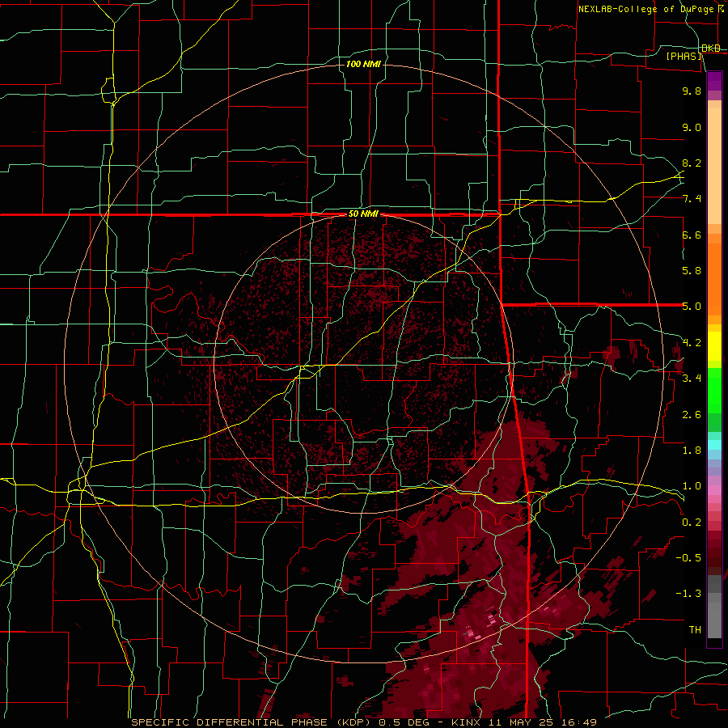Screen dimensions: 728x728
Task: Click the 5.0 value on the color scale
Action: (692, 307)
